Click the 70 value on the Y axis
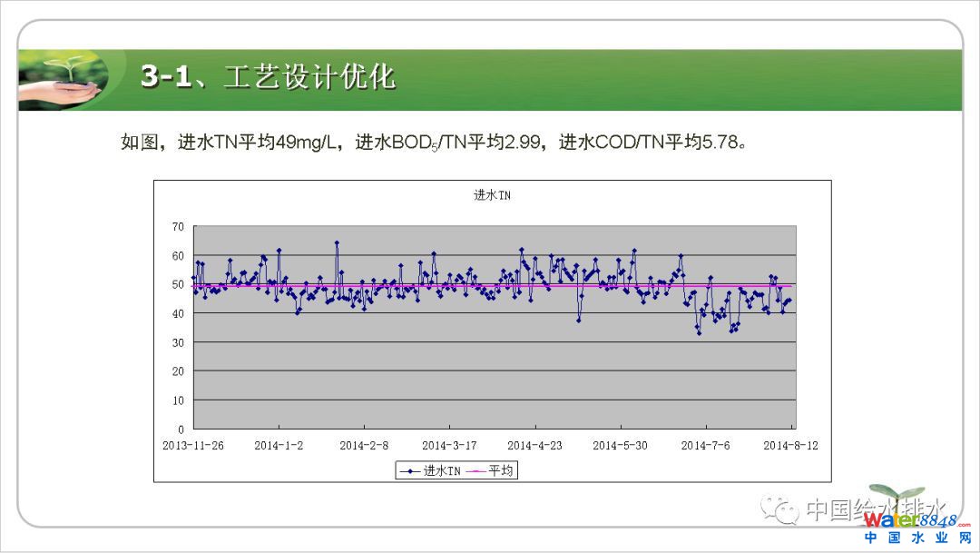This screenshot has width=980, height=553. tap(178, 226)
